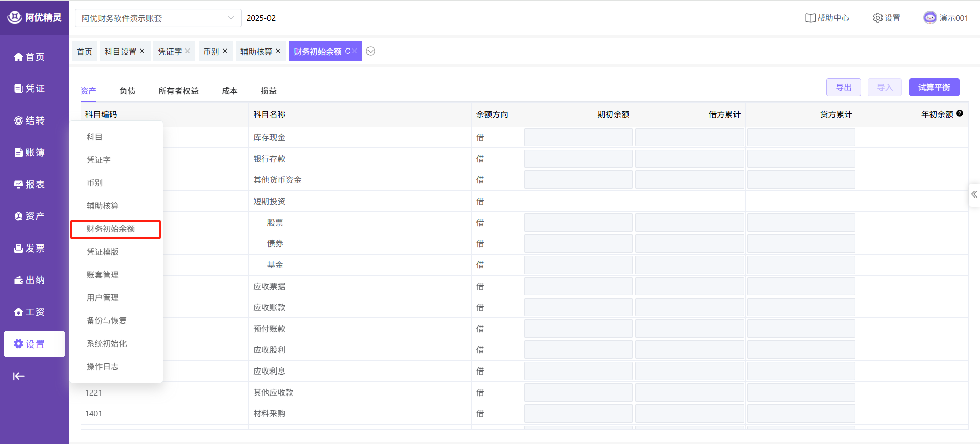Select 凭证模版 from settings menu
The width and height of the screenshot is (980, 444).
pyautogui.click(x=103, y=252)
